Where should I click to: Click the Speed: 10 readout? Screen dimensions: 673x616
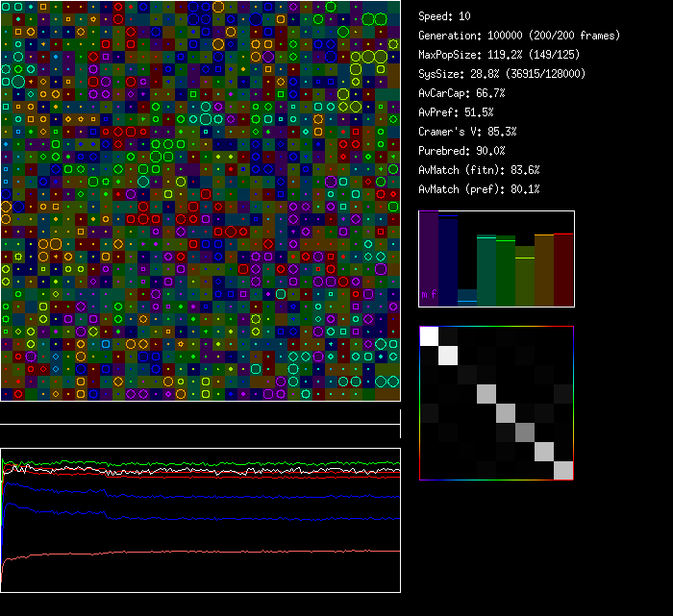[444, 16]
